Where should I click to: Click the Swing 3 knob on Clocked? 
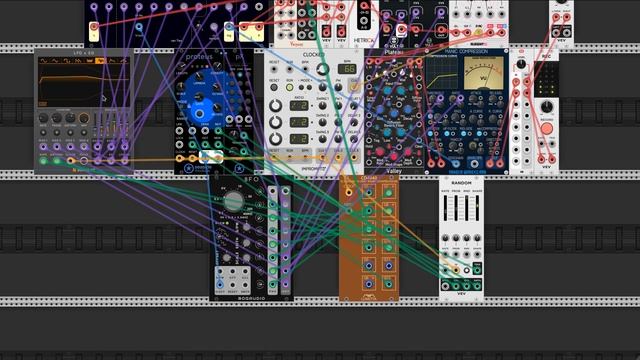[x=322, y=139]
